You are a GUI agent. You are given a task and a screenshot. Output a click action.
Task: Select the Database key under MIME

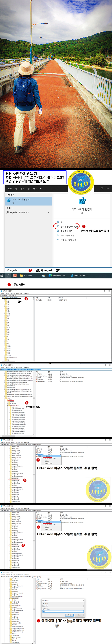click(11, 400)
